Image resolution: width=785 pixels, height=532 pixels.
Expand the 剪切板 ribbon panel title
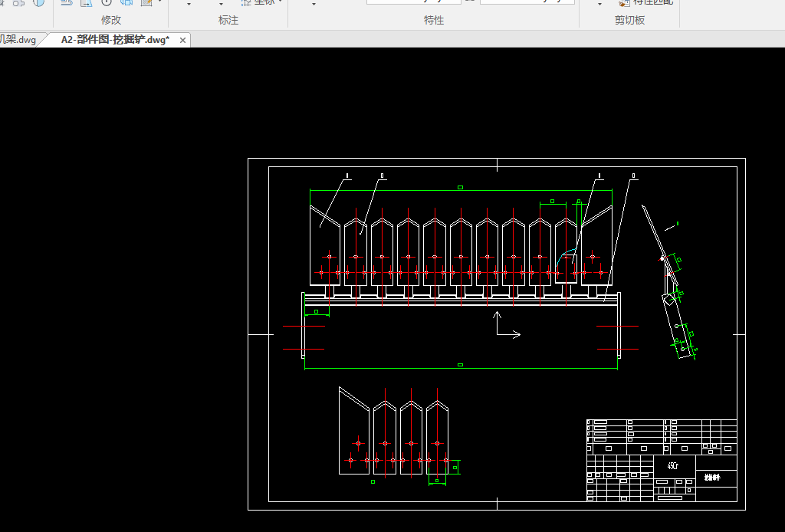pyautogui.click(x=629, y=20)
